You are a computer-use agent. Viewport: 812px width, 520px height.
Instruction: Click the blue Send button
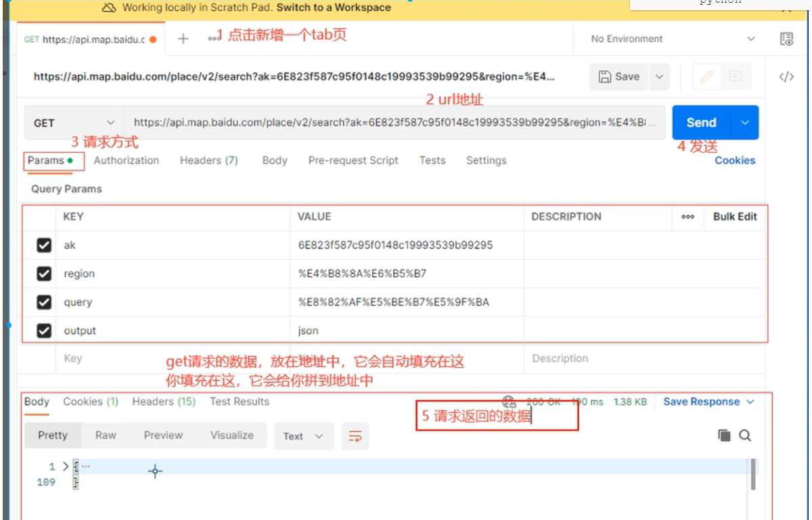click(x=702, y=123)
